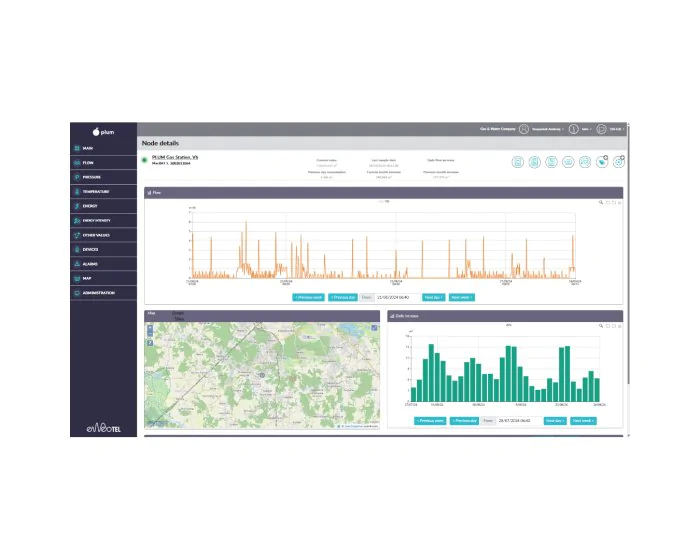700x560 pixels.
Task: Click Previous day under Daily increase chart
Action: [464, 421]
